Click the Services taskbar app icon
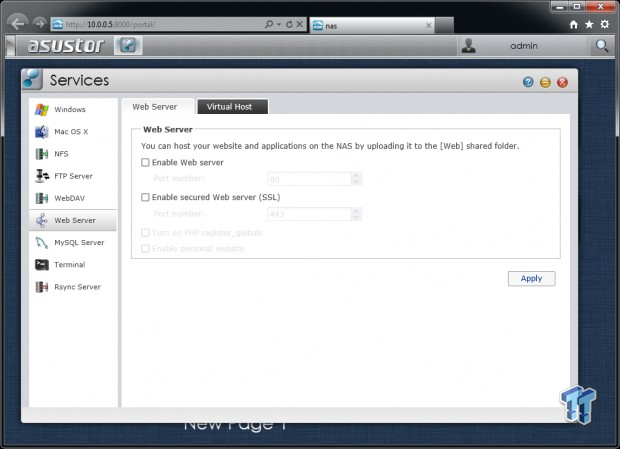 (128, 45)
